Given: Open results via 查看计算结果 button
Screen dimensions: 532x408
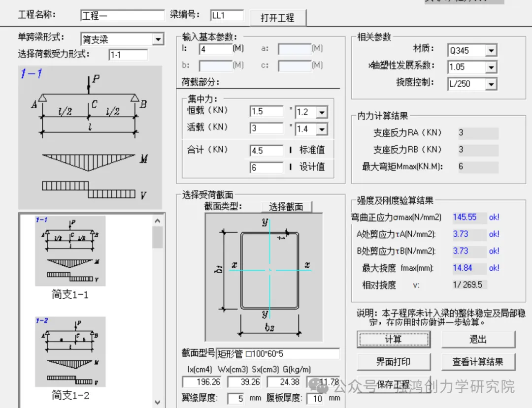Looking at the screenshot, I should 478,362.
